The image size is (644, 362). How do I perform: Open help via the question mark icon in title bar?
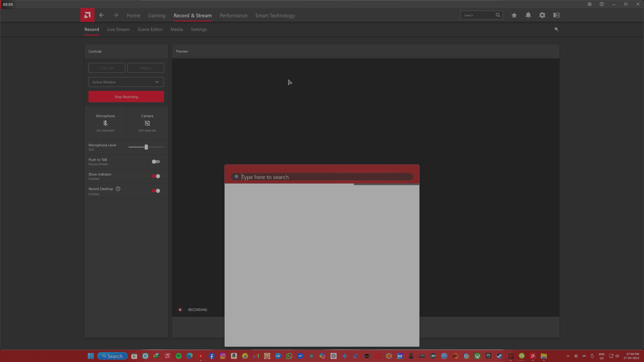point(601,4)
